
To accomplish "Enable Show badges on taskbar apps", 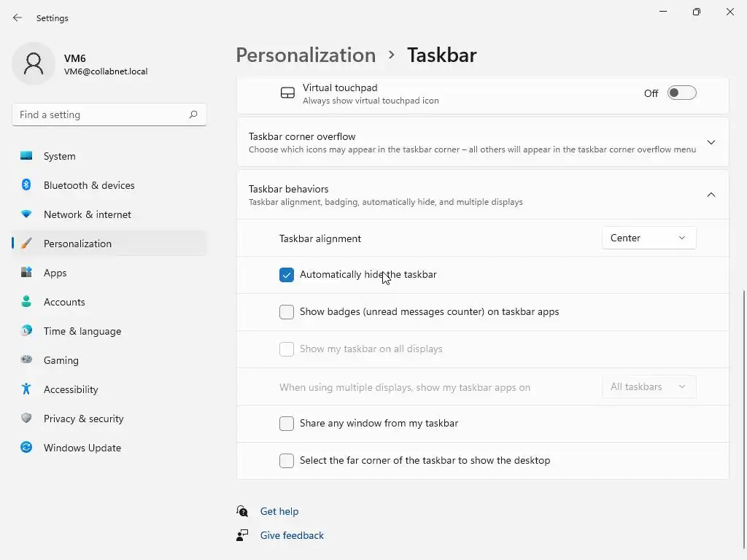I will pyautogui.click(x=287, y=312).
